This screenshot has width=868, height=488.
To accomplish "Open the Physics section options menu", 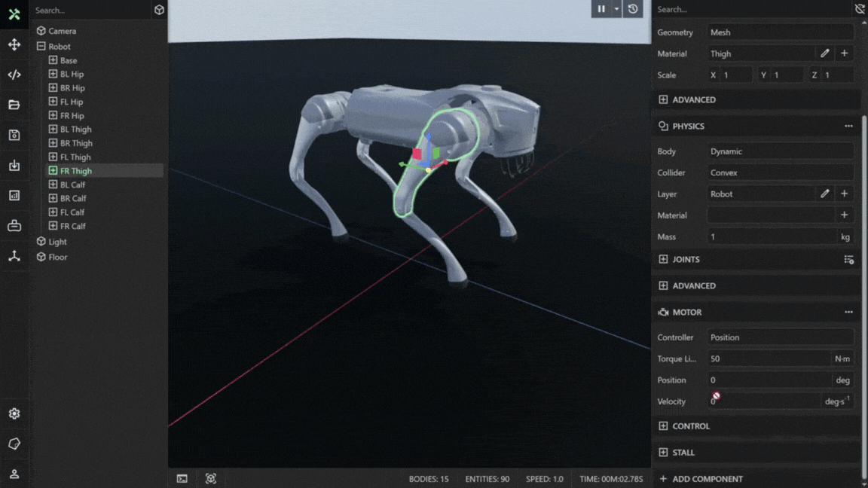I will tap(848, 127).
